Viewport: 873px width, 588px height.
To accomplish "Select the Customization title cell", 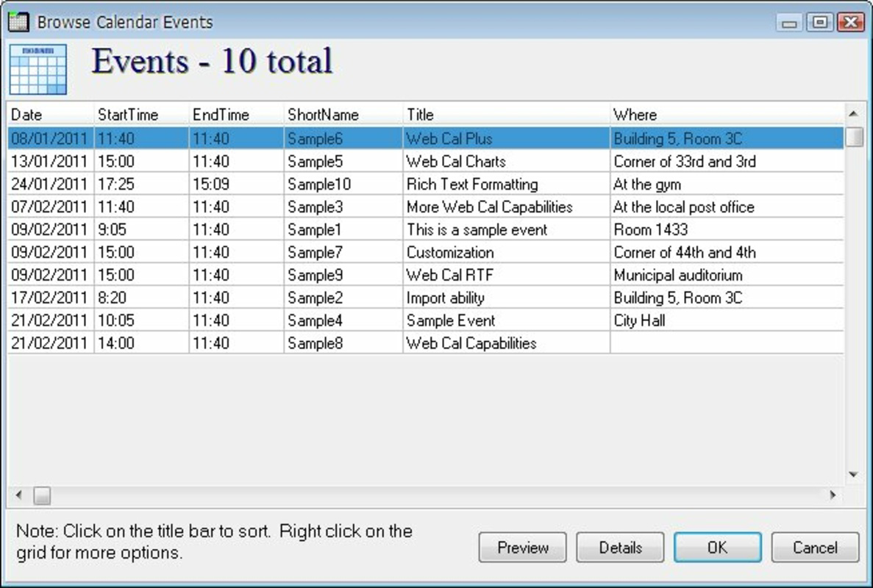I will (506, 253).
